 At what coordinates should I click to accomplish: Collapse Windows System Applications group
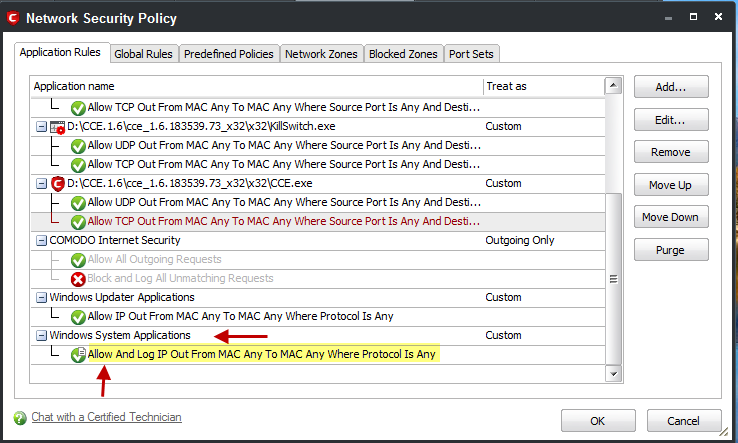[41, 335]
